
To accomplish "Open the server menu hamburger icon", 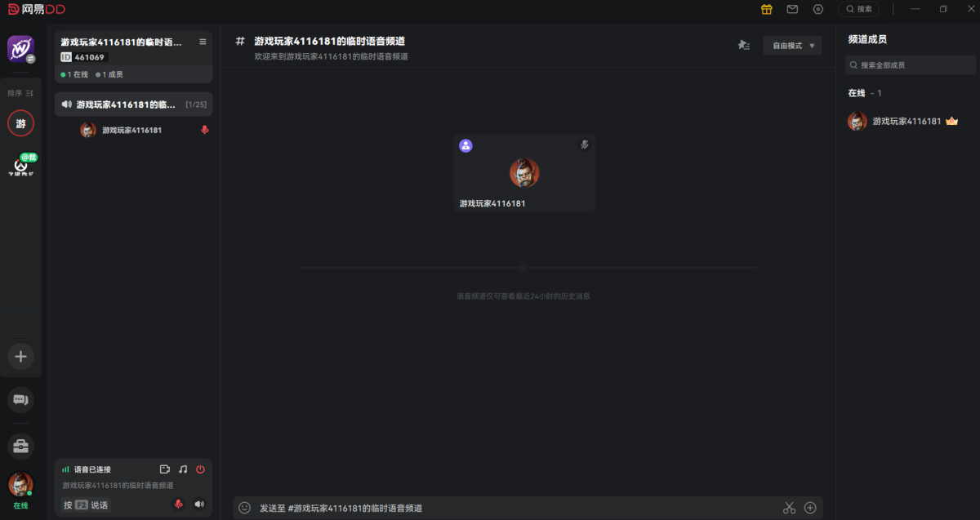I will [x=203, y=42].
